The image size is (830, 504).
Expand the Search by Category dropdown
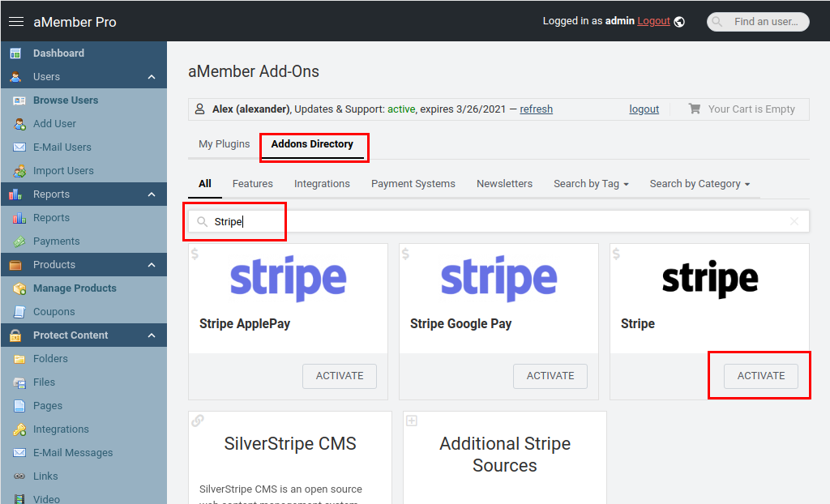point(700,184)
